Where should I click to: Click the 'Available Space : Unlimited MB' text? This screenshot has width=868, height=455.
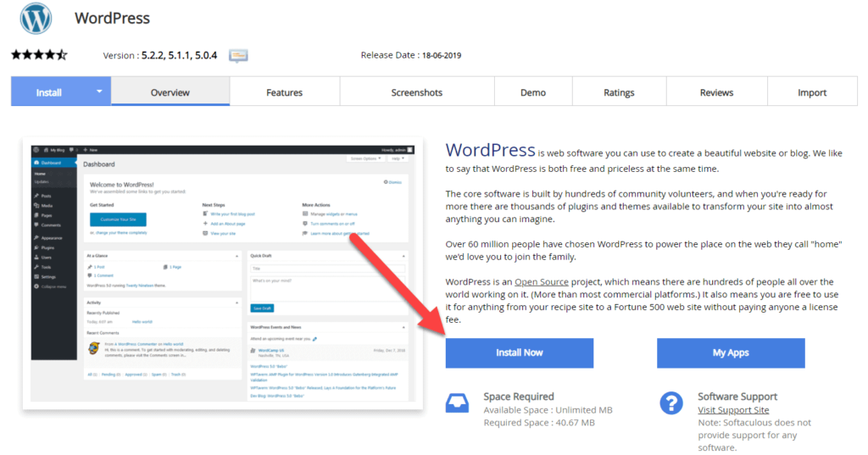(x=548, y=410)
